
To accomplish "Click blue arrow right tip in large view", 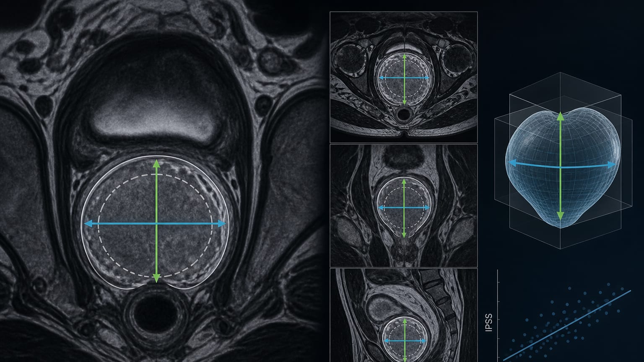I will (x=222, y=224).
